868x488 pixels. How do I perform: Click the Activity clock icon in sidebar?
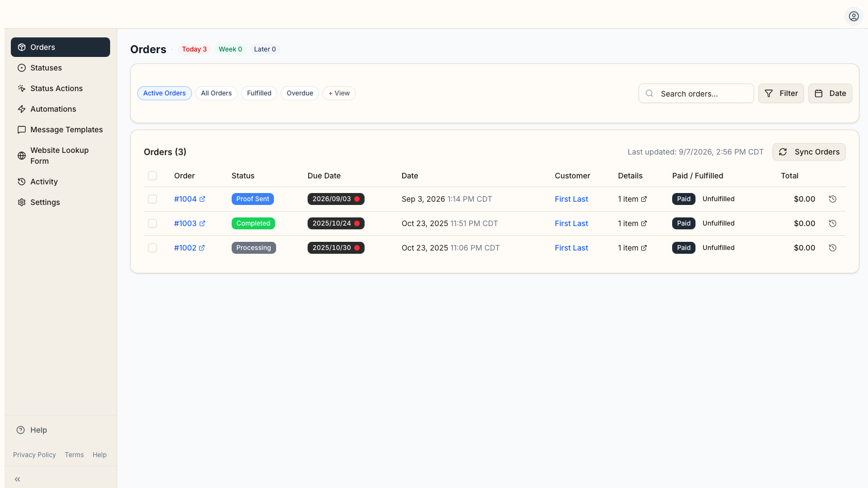[22, 182]
